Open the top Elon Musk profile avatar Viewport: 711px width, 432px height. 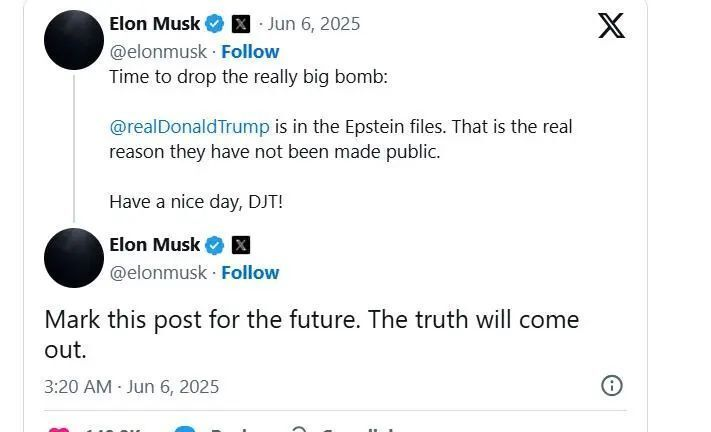(74, 40)
